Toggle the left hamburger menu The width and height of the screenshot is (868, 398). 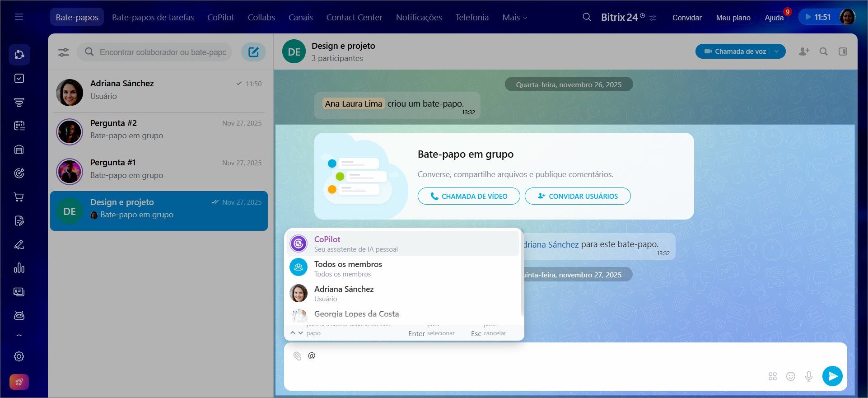click(x=19, y=17)
